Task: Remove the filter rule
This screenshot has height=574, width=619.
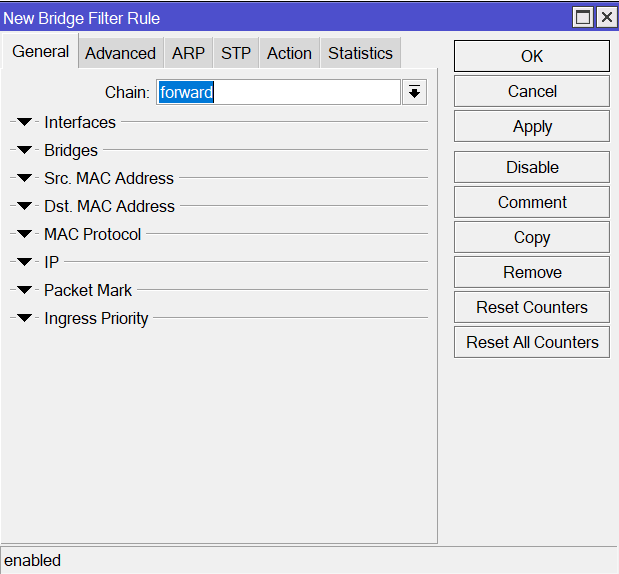Action: pyautogui.click(x=532, y=272)
